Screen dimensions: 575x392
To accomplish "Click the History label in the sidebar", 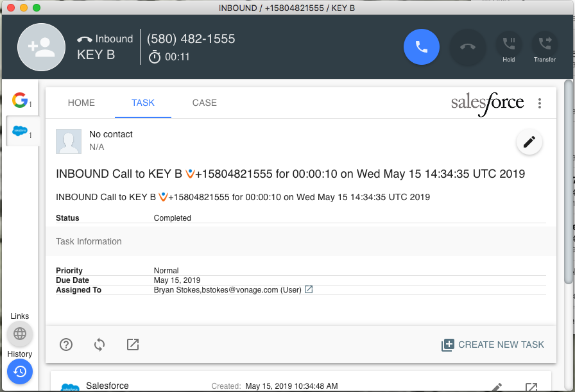I will click(x=20, y=354).
